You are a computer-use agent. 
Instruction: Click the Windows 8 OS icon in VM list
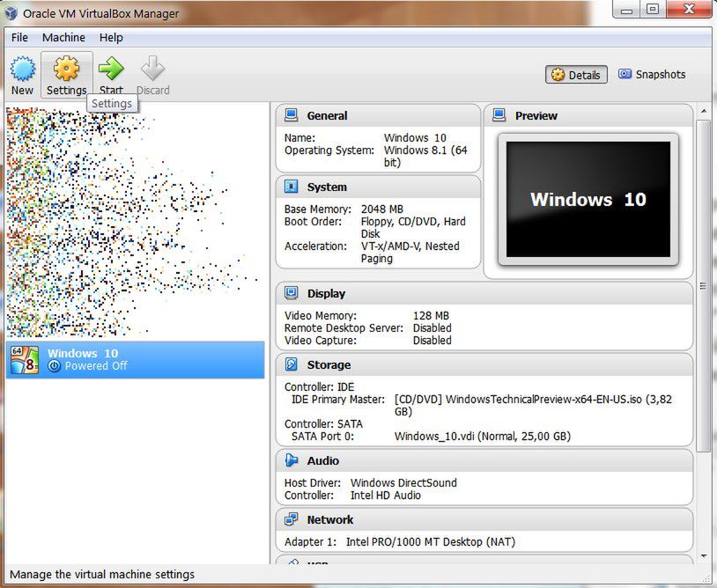coord(25,359)
